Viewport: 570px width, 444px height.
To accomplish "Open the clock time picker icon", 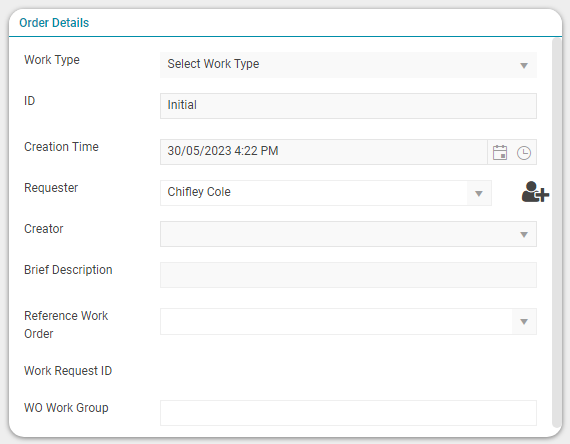I will click(x=523, y=153).
